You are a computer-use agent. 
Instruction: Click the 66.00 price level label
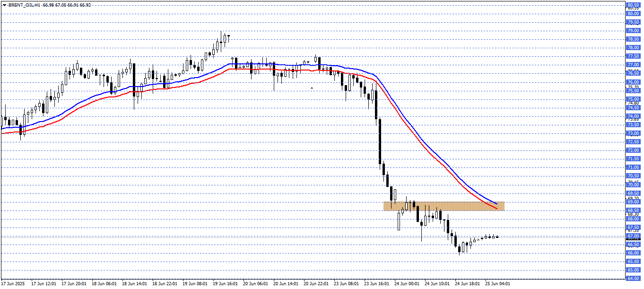[633, 253]
